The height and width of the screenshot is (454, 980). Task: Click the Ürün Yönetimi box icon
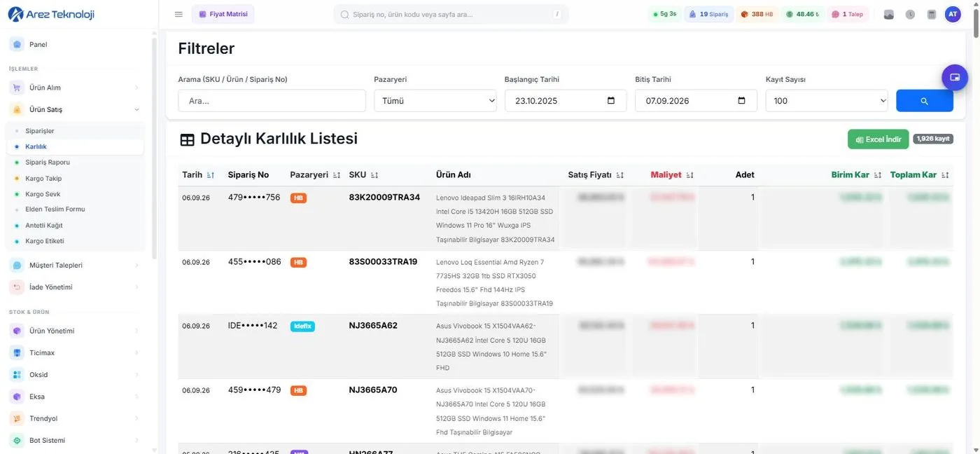click(x=17, y=331)
